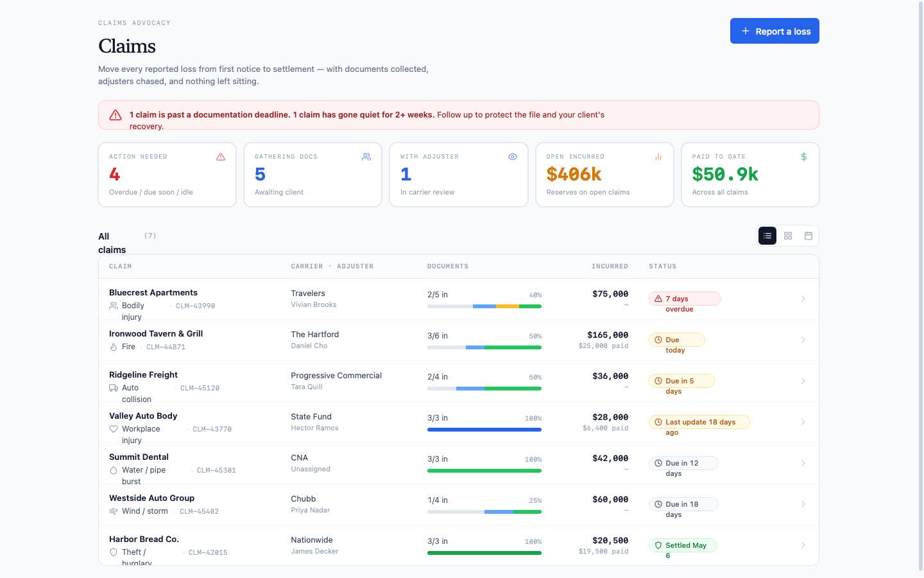Open the Paid to Date summary card
The height and width of the screenshot is (578, 924).
coord(750,175)
